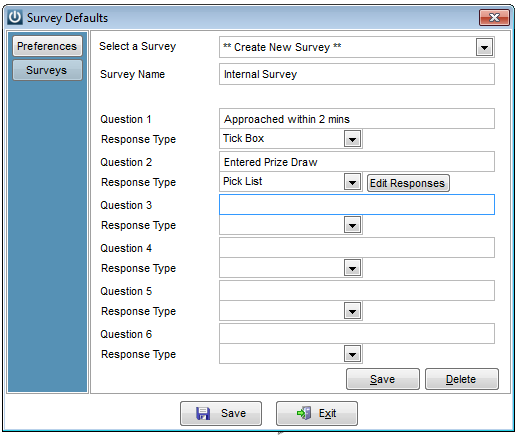
Task: Focus the Question 3 text field
Action: [x=357, y=205]
